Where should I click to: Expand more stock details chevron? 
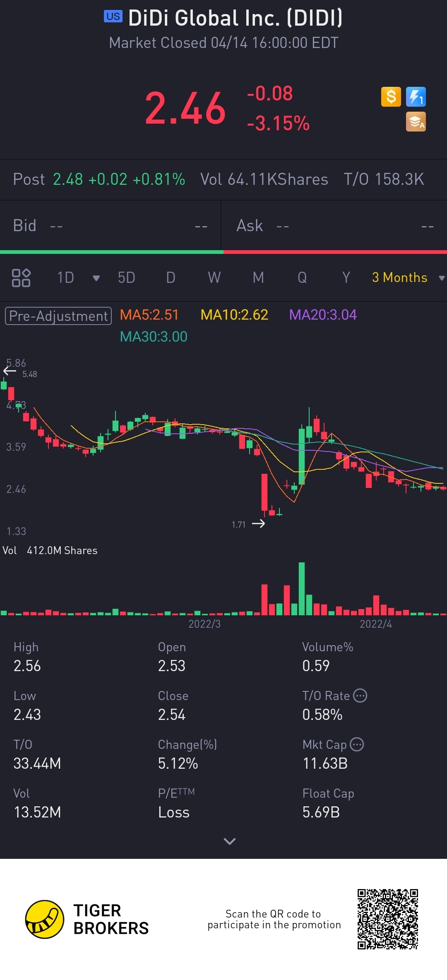coord(229,841)
